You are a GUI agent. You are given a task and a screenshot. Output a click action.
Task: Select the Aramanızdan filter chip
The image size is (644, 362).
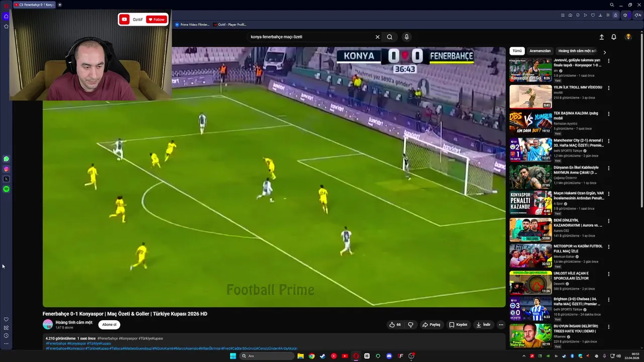540,51
